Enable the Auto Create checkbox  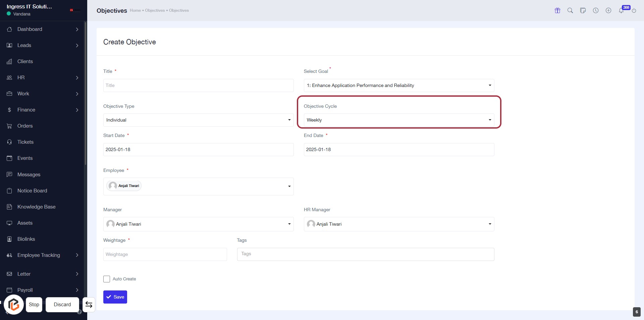(x=107, y=279)
